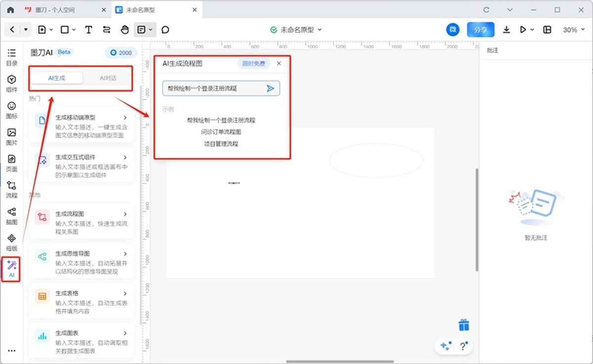
Task: Open 脑图 in left sidebar
Action: [x=12, y=216]
